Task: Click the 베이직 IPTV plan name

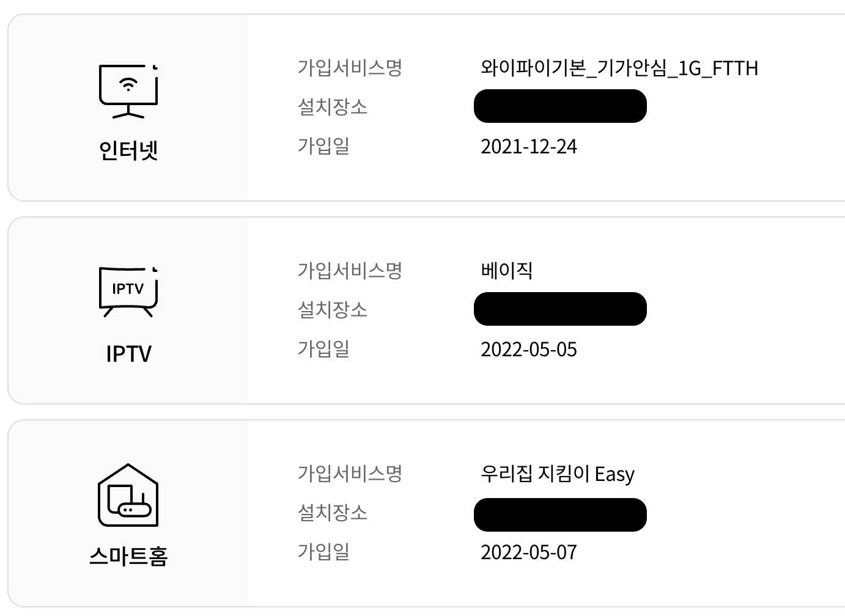Action: point(506,270)
